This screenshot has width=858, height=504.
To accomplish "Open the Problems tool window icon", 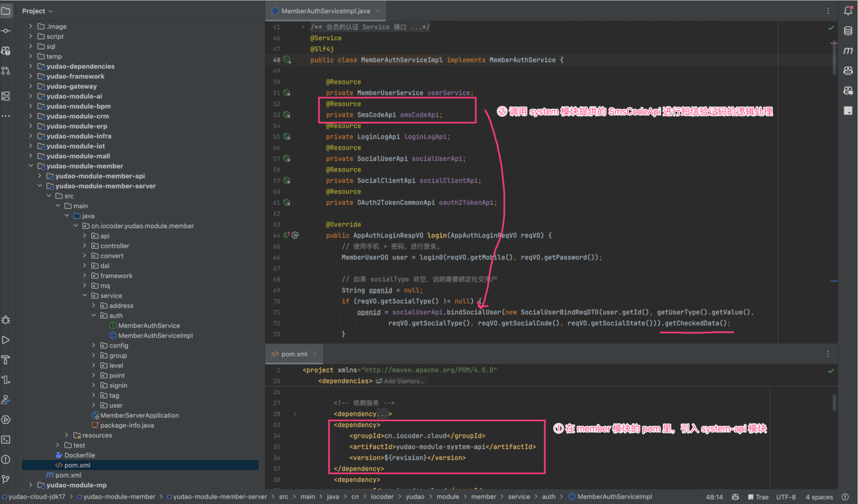I will point(6,460).
